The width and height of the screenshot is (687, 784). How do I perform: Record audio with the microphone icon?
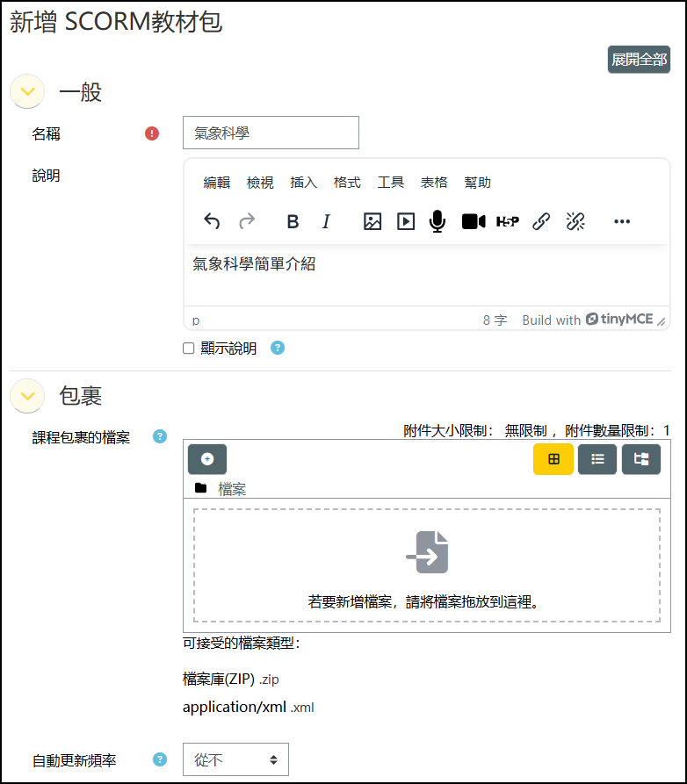pyautogui.click(x=438, y=221)
